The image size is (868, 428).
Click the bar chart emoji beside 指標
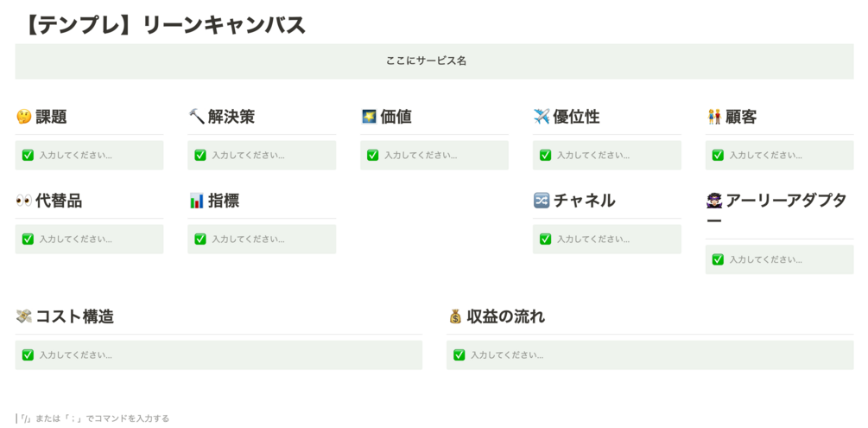[196, 201]
